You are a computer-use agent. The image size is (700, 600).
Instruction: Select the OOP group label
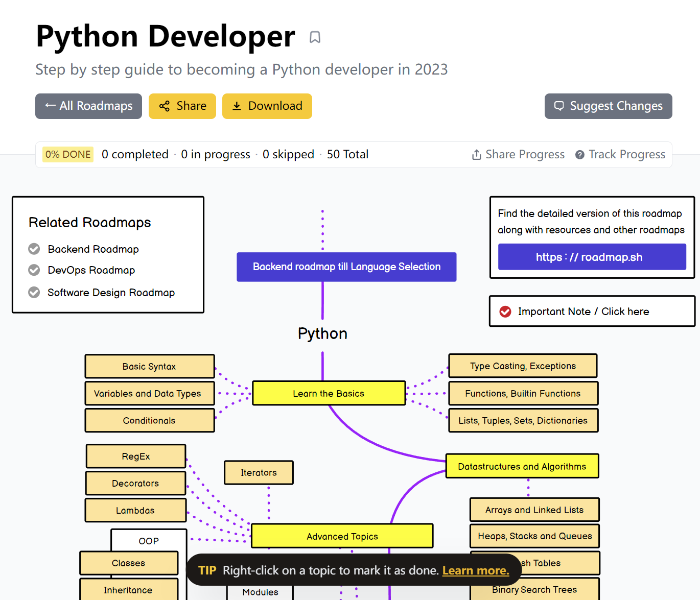(x=149, y=541)
